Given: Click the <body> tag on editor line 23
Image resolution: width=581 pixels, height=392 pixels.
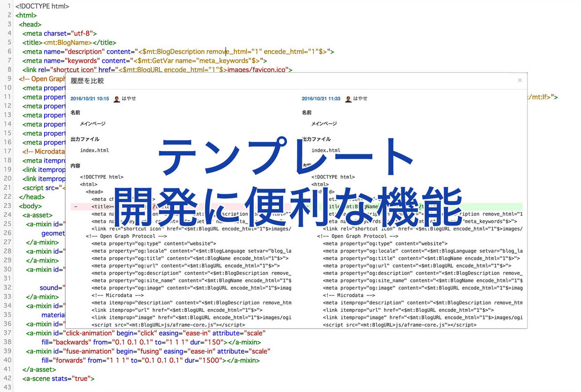Looking at the screenshot, I should tap(31, 206).
